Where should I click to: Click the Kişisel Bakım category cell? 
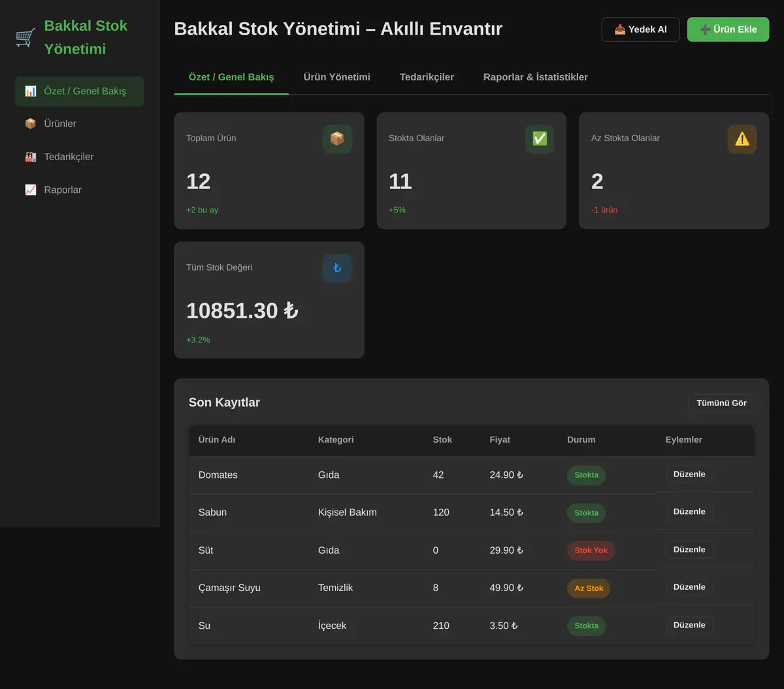point(348,512)
